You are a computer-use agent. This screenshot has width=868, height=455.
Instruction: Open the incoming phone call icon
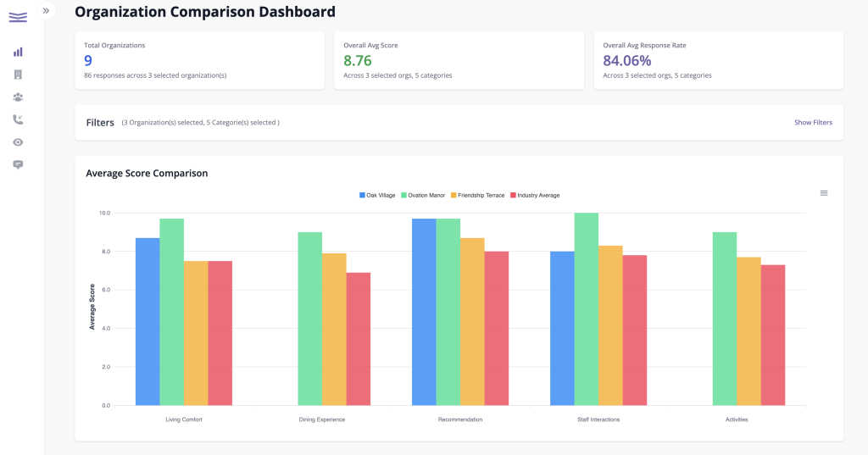click(x=18, y=119)
